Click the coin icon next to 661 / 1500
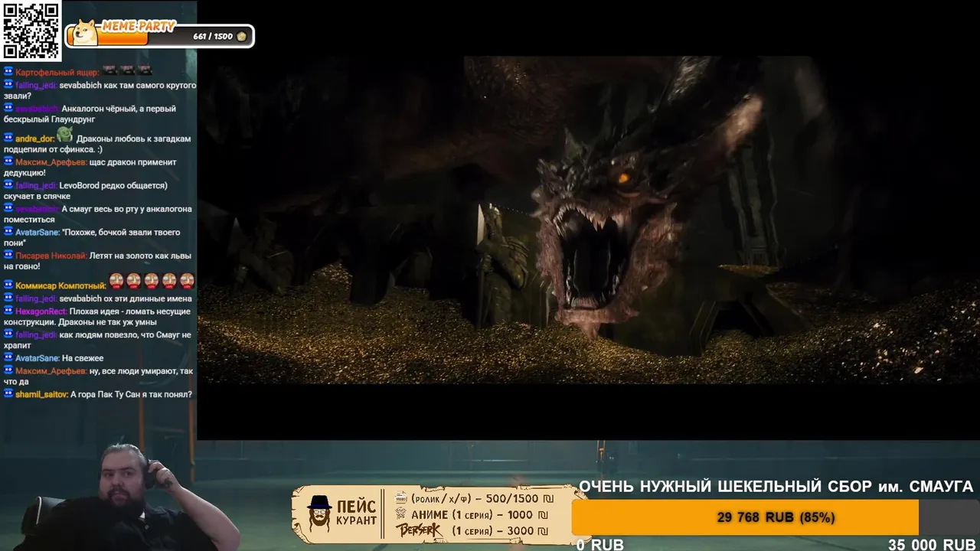 [242, 36]
